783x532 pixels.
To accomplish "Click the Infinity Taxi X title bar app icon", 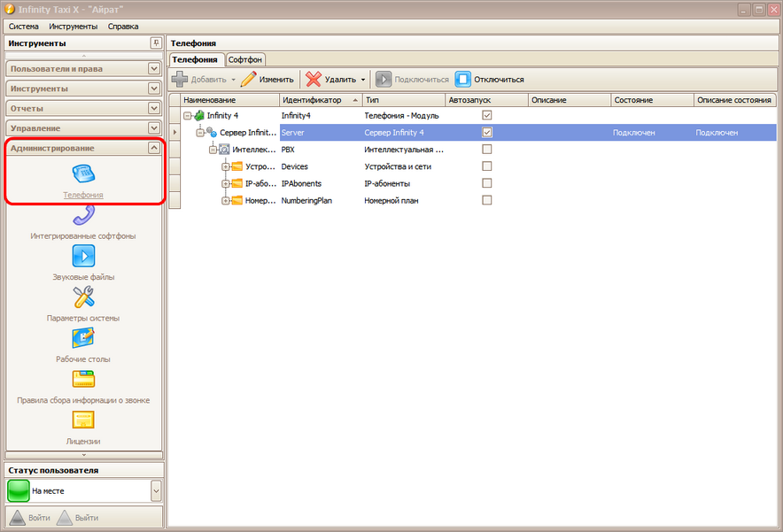I will tap(10, 9).
